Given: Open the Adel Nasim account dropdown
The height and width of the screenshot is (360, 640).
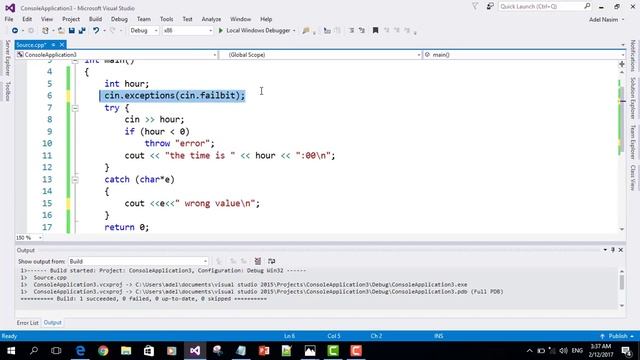Looking at the screenshot, I should [606, 20].
